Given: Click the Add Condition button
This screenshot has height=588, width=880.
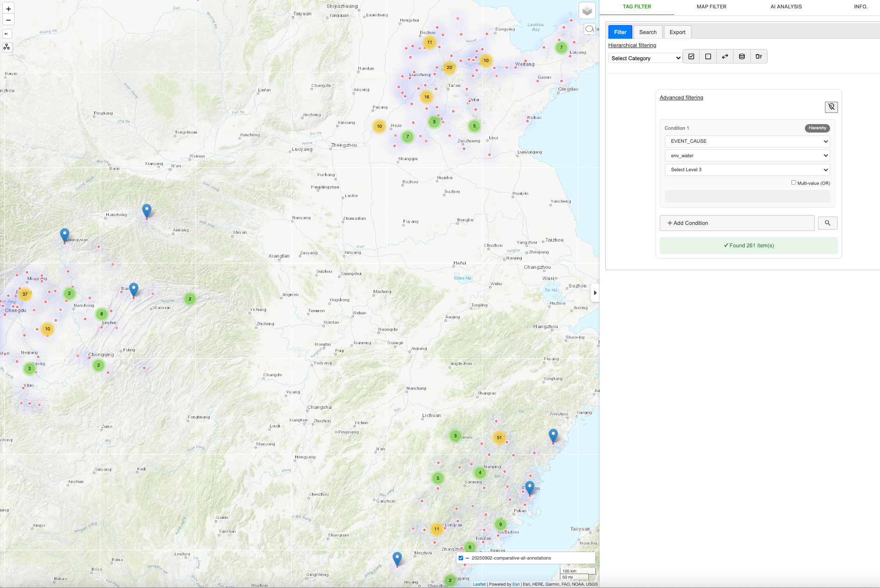Looking at the screenshot, I should click(737, 223).
